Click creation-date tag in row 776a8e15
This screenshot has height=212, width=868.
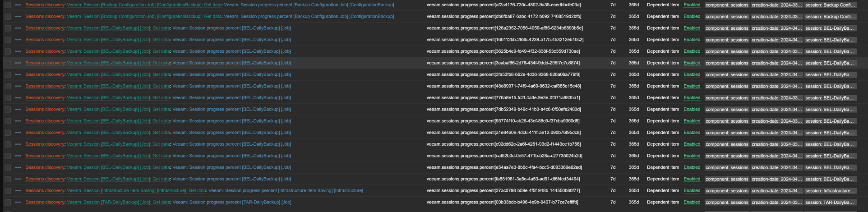point(777,98)
